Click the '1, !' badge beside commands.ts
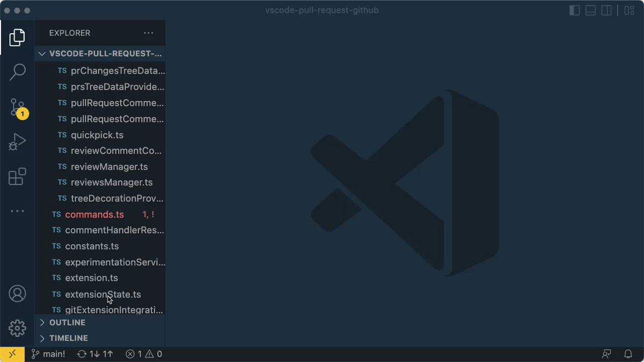The width and height of the screenshot is (644, 362). [148, 215]
